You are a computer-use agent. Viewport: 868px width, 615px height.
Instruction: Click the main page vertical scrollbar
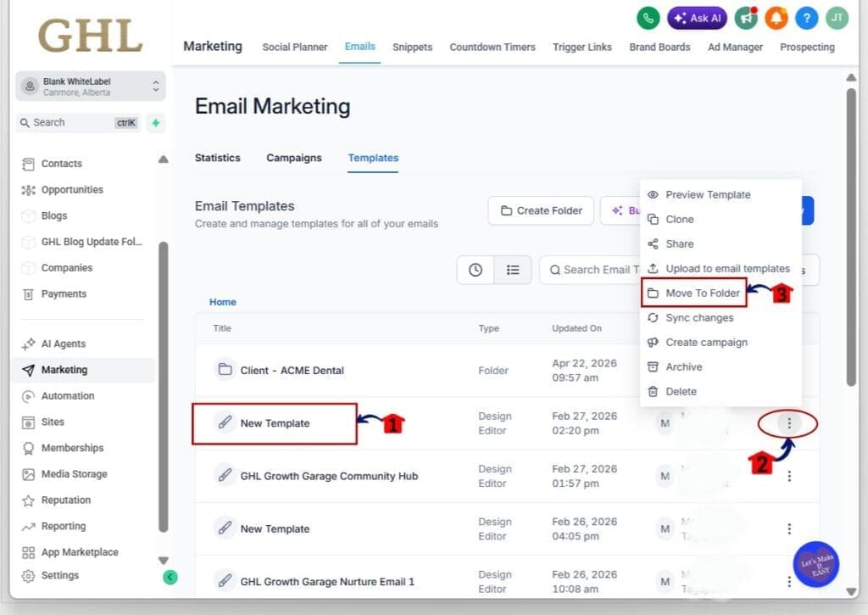(852, 238)
